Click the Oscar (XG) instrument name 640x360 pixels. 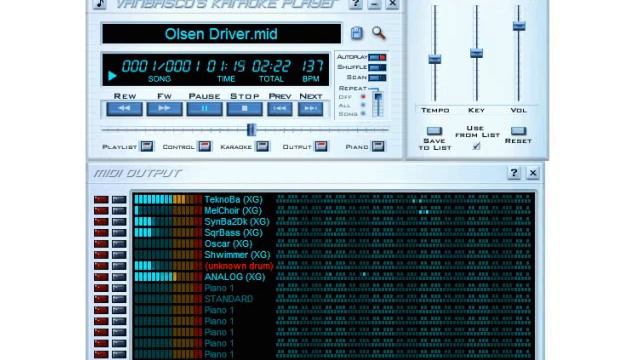[229, 244]
